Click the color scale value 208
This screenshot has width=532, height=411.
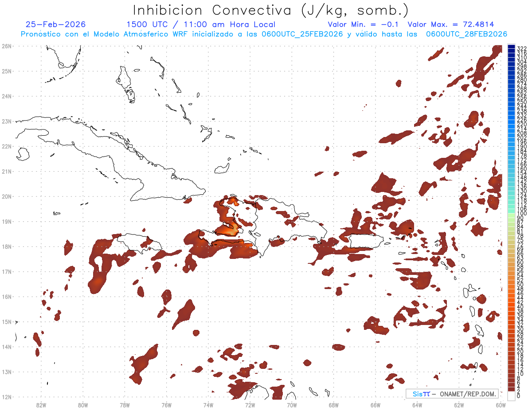tap(522, 133)
